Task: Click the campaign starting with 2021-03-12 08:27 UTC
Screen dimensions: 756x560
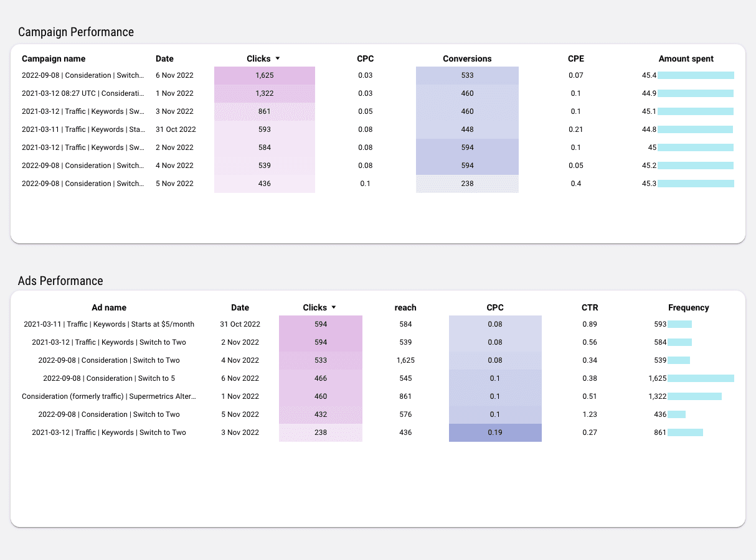Action: [x=82, y=93]
